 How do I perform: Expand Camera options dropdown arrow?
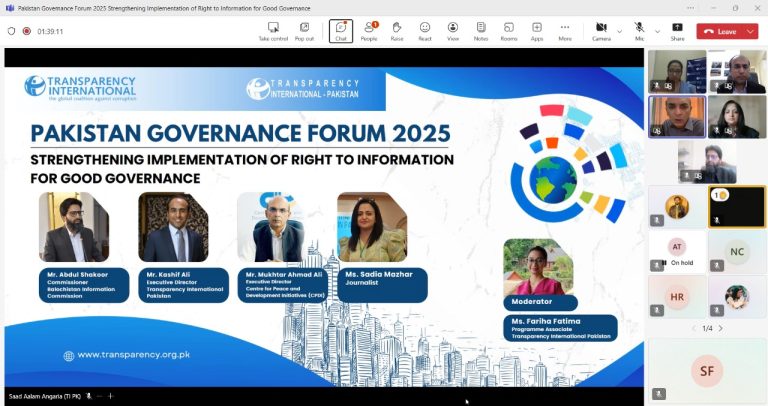click(620, 31)
